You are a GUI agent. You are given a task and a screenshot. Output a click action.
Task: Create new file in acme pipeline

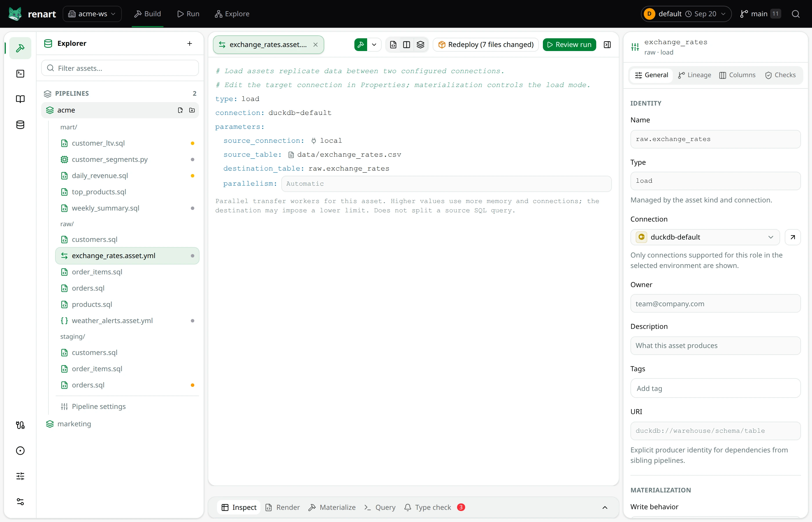(180, 110)
